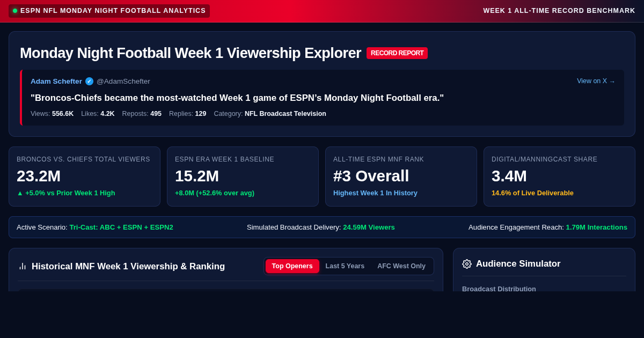The height and width of the screenshot is (338, 644).
Task: Click the Broncos vs. Chiefs Total Viewers card
Action: coord(84,177)
